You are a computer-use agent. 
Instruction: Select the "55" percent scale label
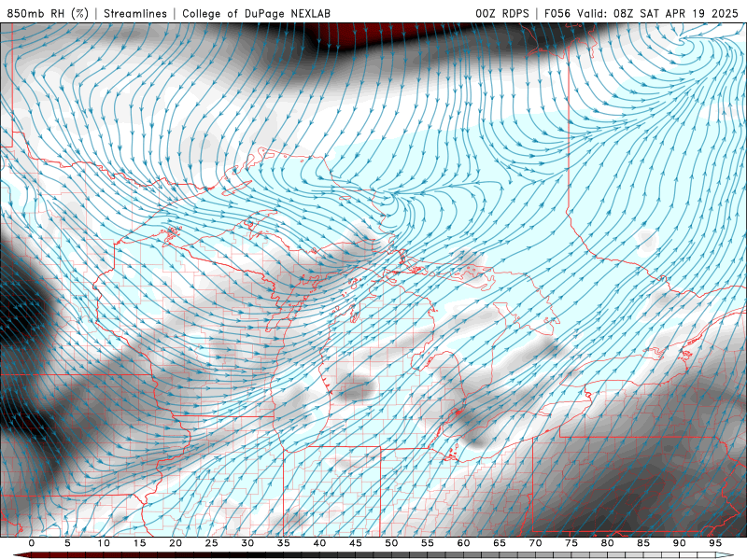[x=428, y=543]
